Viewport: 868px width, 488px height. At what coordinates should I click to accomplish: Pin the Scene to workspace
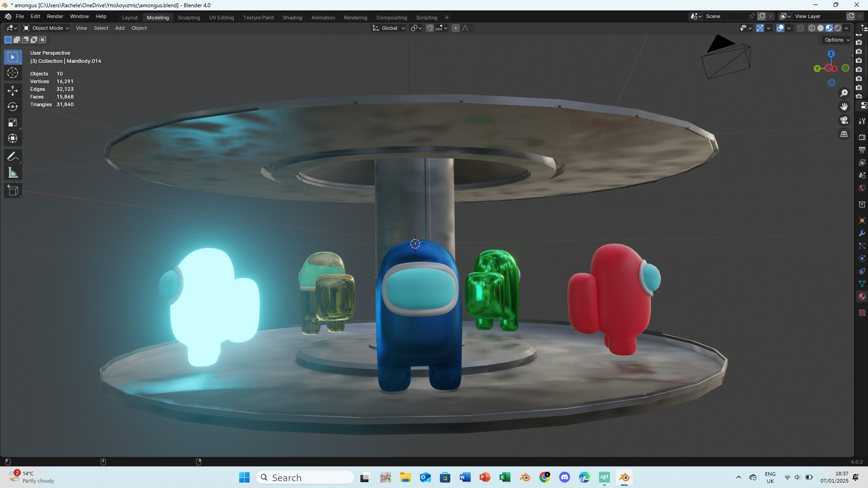point(752,16)
